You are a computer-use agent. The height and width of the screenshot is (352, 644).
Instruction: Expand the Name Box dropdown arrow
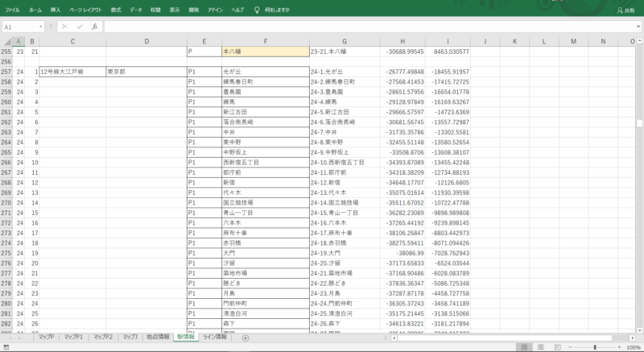pos(41,27)
